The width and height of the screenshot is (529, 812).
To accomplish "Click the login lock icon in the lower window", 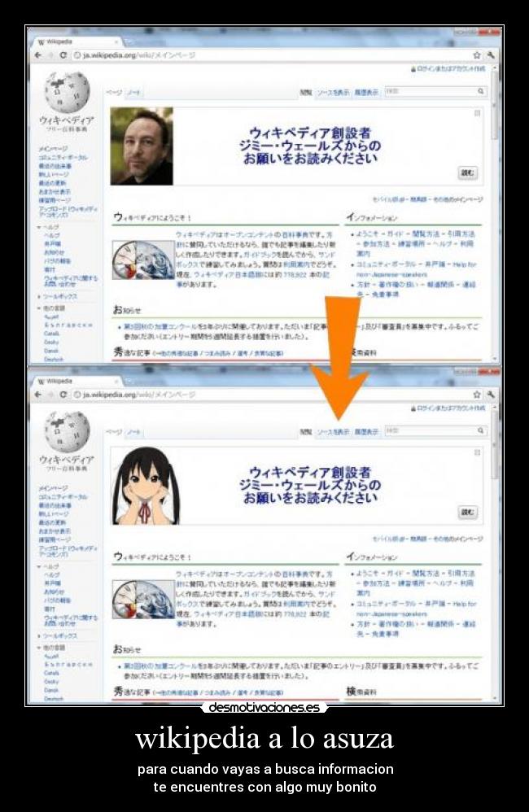I will 413,408.
